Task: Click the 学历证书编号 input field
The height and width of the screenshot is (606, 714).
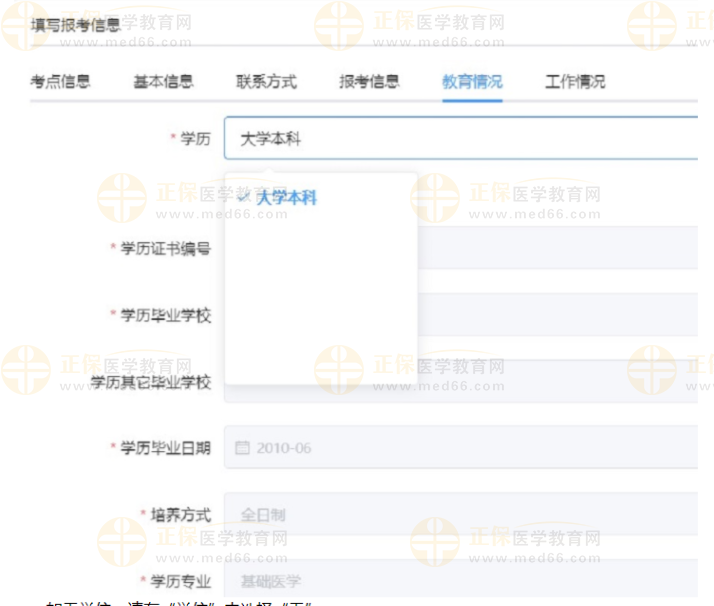Action: (556, 248)
